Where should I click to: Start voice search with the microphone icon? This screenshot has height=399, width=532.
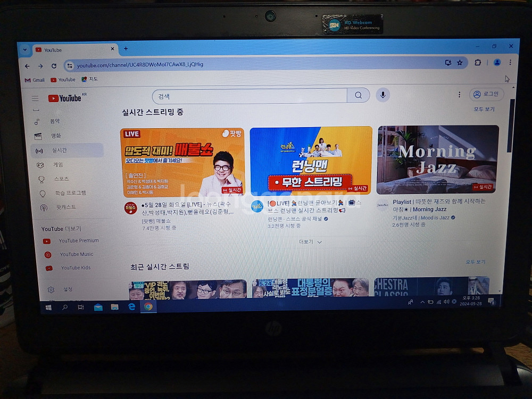click(x=383, y=95)
